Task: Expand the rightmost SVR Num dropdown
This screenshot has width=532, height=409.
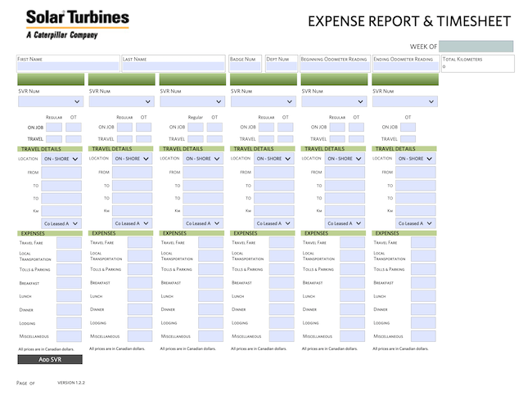Action: click(x=405, y=101)
